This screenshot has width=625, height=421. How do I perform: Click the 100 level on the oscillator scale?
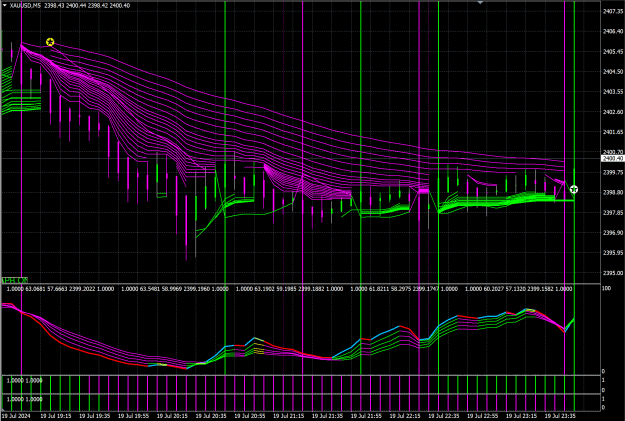coord(606,288)
